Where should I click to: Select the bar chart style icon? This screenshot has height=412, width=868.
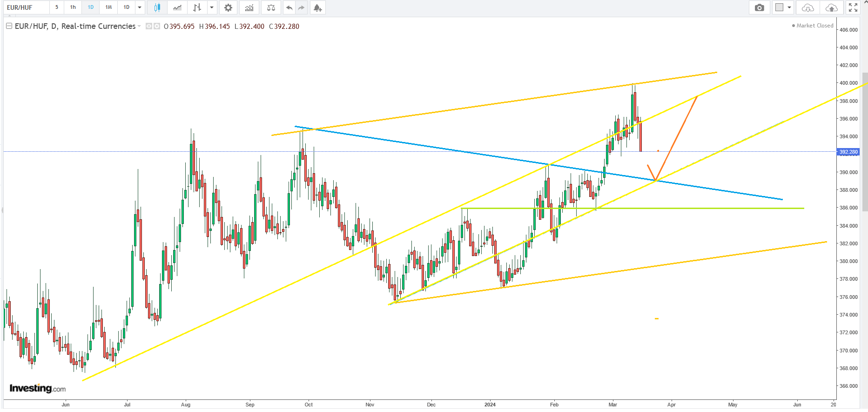[197, 7]
